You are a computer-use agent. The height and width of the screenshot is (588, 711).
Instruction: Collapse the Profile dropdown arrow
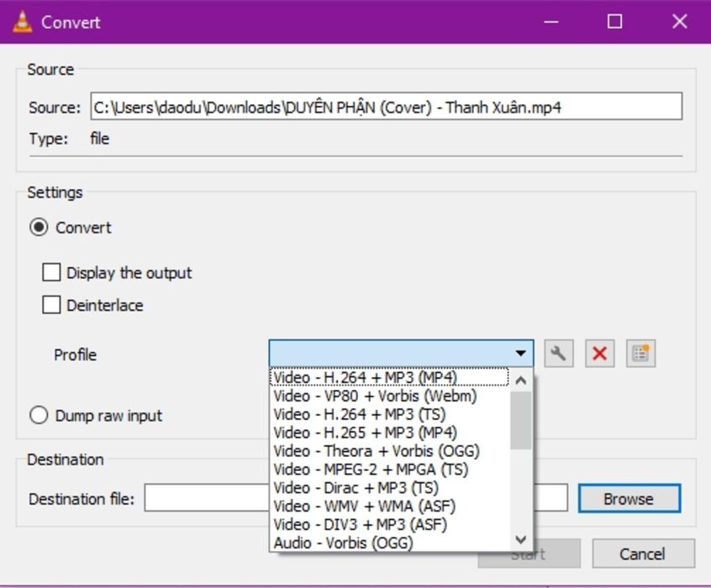[x=520, y=353]
